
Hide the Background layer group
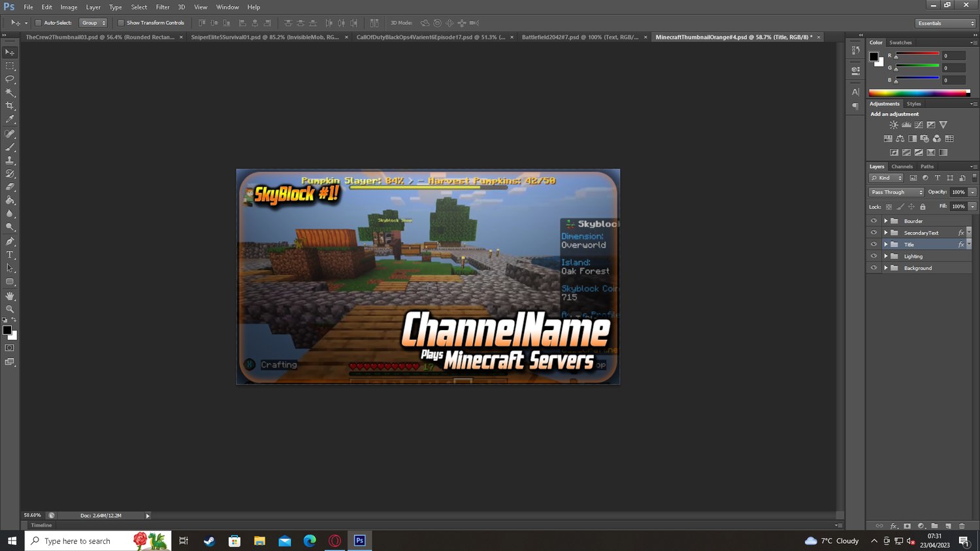(874, 268)
